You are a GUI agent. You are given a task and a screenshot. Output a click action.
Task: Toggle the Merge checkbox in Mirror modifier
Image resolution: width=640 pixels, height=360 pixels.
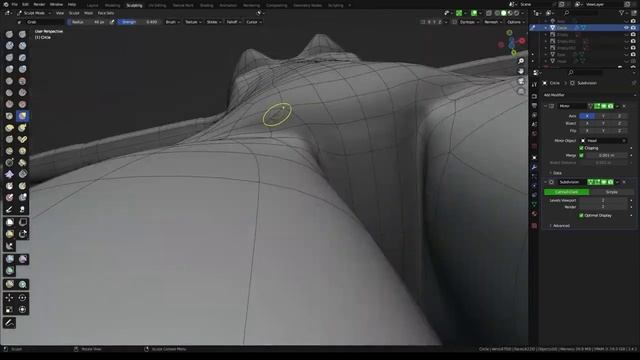click(x=581, y=156)
